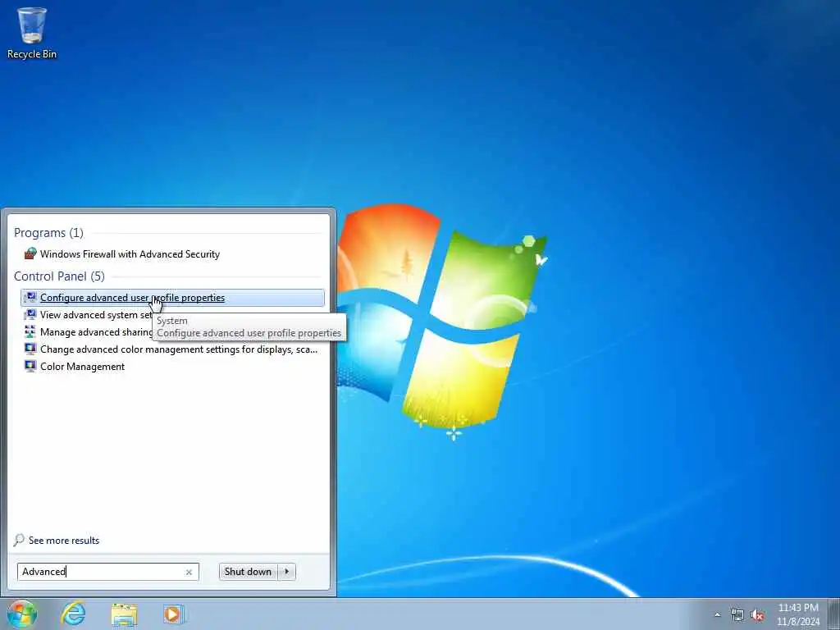This screenshot has width=840, height=630.
Task: Launch Internet Explorer from the taskbar
Action: pyautogui.click(x=73, y=614)
